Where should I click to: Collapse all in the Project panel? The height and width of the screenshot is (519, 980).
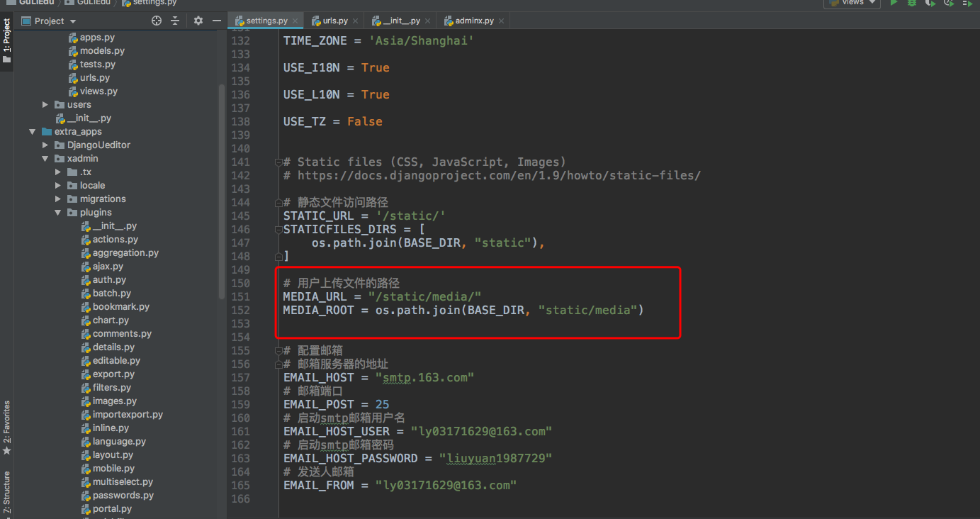click(175, 21)
